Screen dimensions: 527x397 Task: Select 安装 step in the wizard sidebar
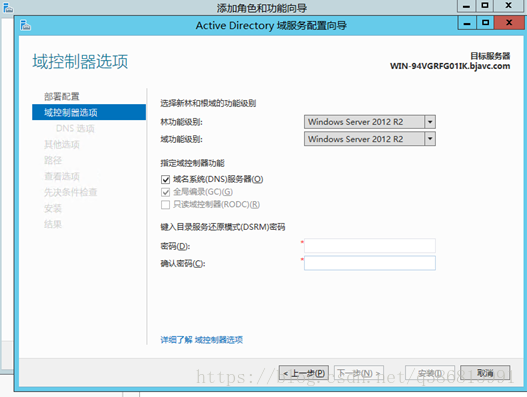click(x=53, y=208)
